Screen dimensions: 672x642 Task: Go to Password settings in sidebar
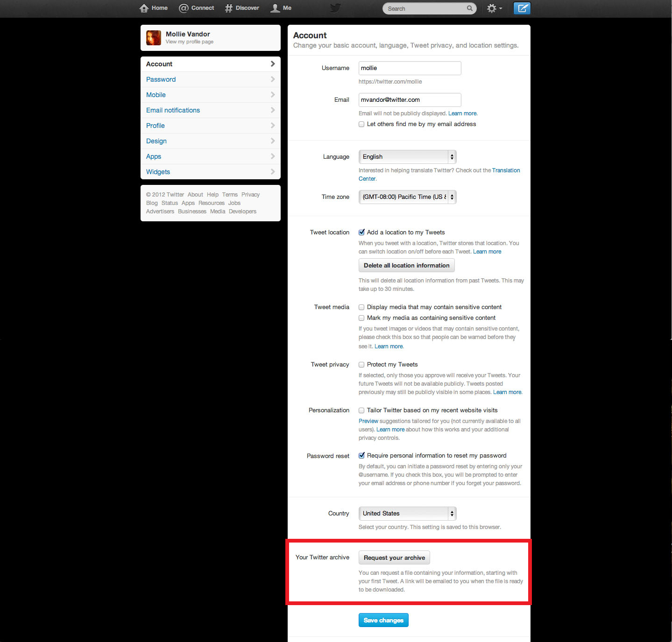161,79
